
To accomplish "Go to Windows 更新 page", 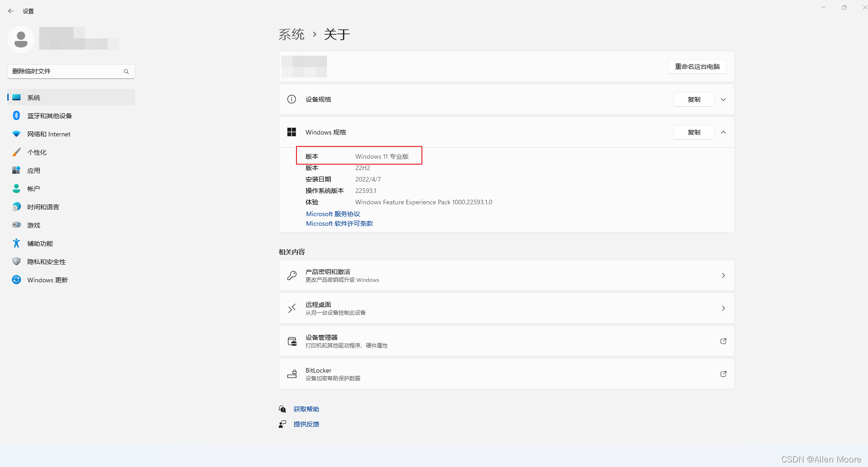I will coord(71,280).
